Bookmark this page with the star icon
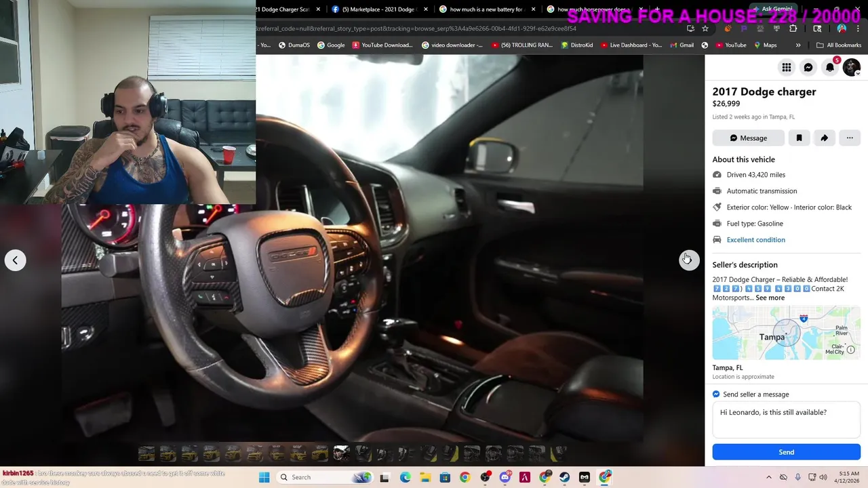The height and width of the screenshot is (488, 868). pos(705,28)
